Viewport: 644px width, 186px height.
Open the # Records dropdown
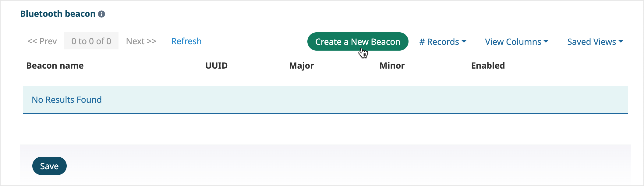pyautogui.click(x=443, y=42)
